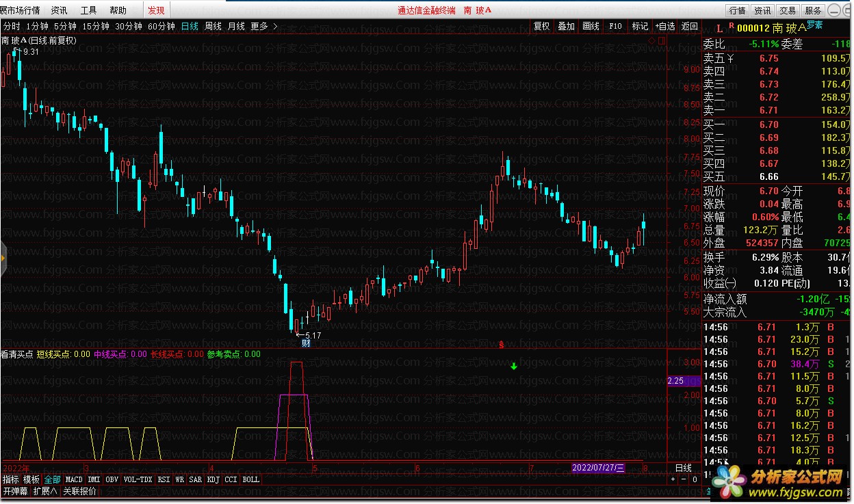Click the 买一 price 6.70
Screen dimensions: 854x504
coord(768,124)
